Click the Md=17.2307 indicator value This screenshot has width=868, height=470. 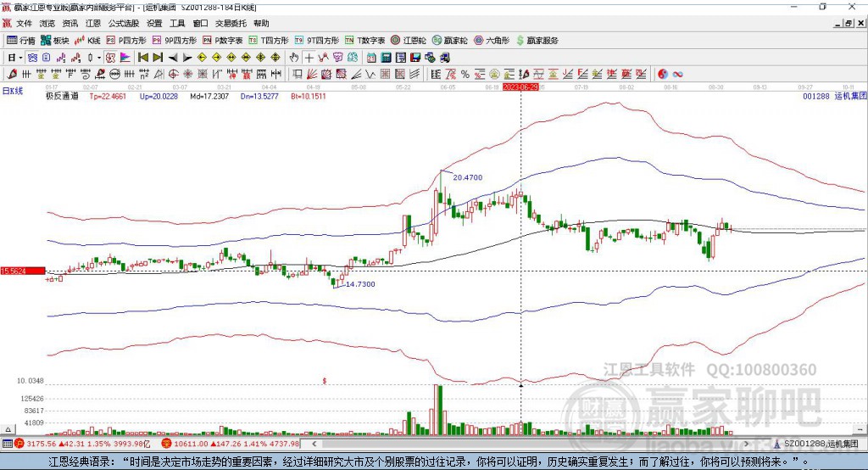[x=209, y=96]
